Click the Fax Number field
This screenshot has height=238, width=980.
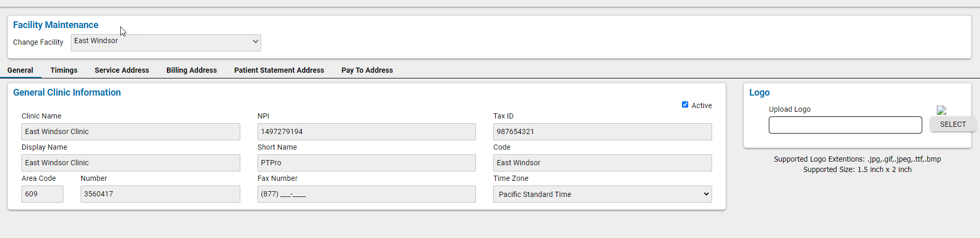pos(366,194)
